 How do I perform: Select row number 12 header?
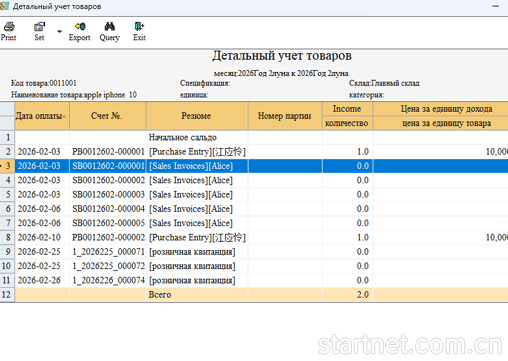(7, 295)
